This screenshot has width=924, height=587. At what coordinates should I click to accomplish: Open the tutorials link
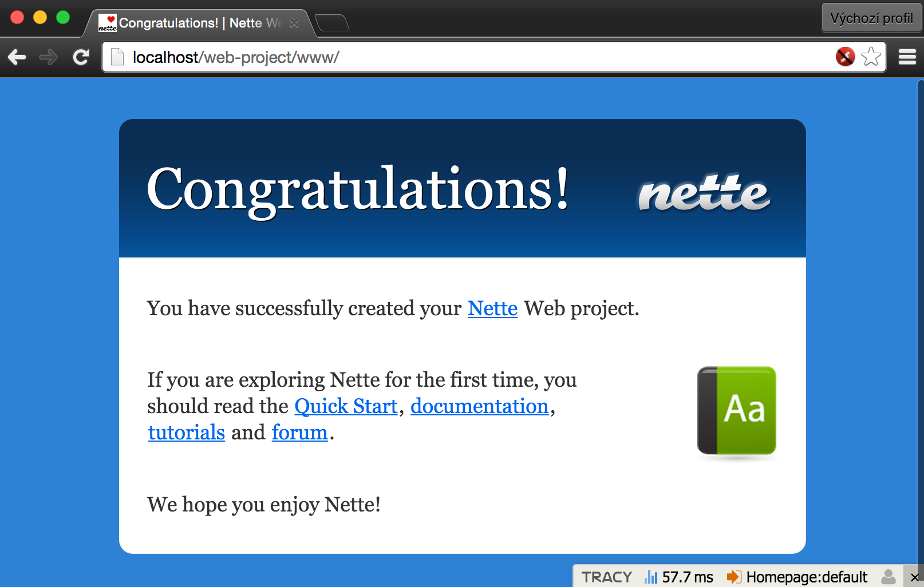187,433
